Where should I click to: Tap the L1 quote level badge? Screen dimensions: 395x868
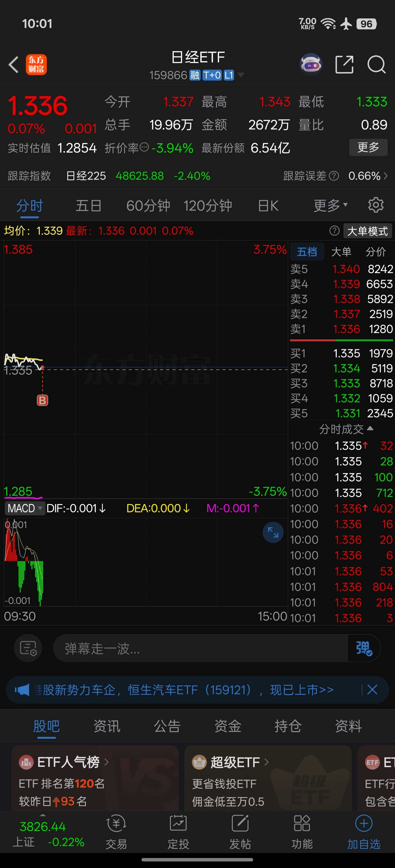pyautogui.click(x=229, y=75)
